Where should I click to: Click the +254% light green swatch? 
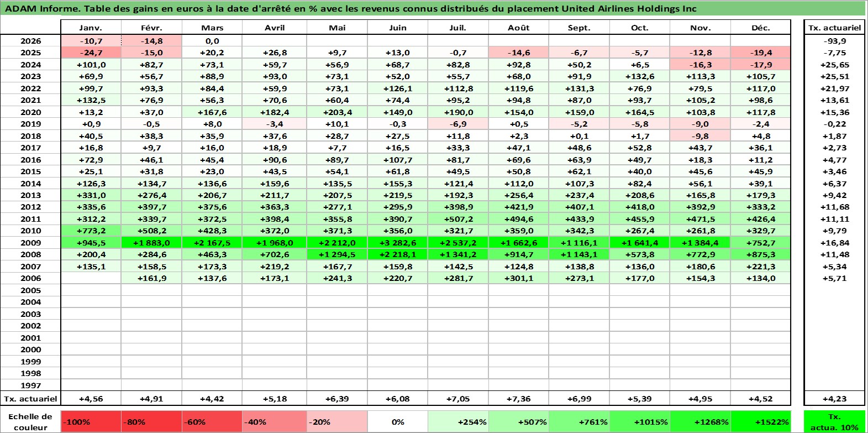(x=458, y=422)
